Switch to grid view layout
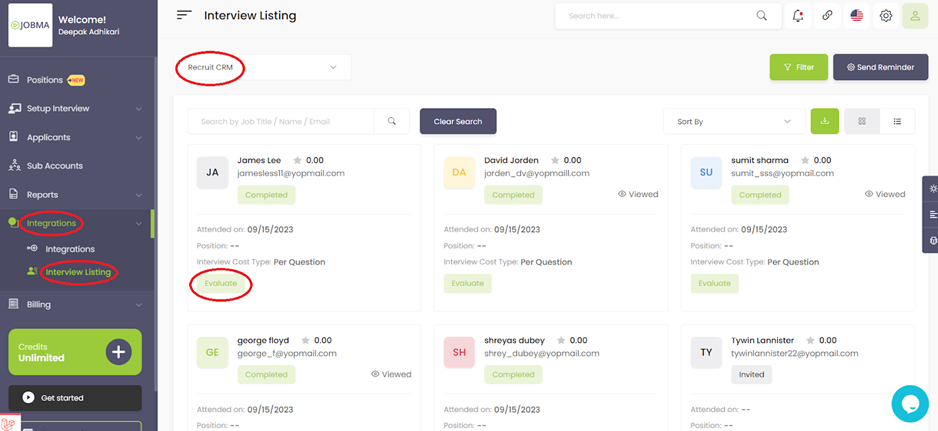The image size is (938, 431). 862,121
